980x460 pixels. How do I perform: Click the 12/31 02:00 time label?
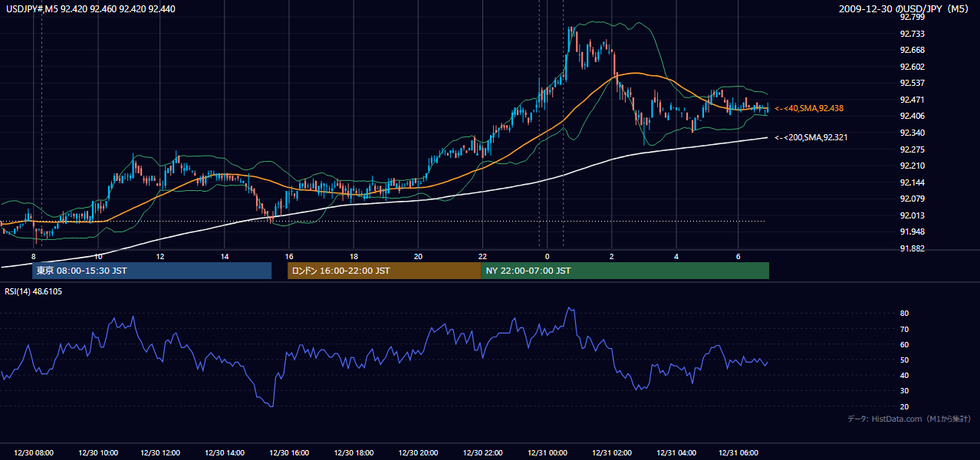tap(610, 453)
